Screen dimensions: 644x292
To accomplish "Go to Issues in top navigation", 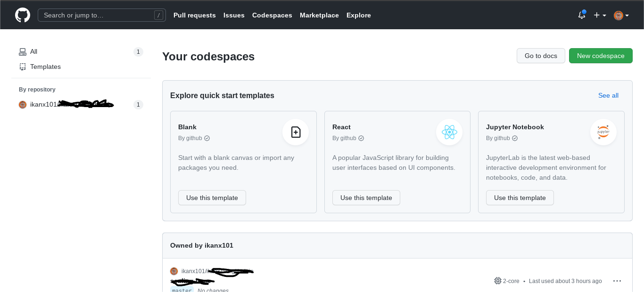I will [234, 15].
